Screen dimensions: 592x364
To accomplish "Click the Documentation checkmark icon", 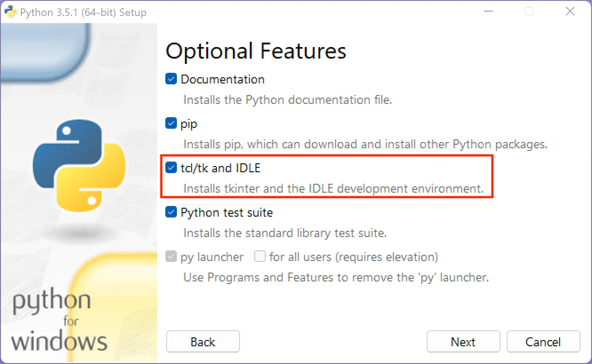I will [x=171, y=79].
